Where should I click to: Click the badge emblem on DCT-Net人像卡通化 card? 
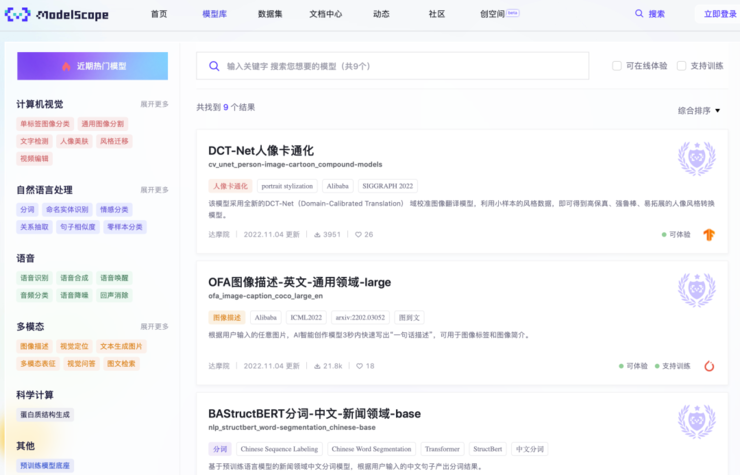pos(697,158)
